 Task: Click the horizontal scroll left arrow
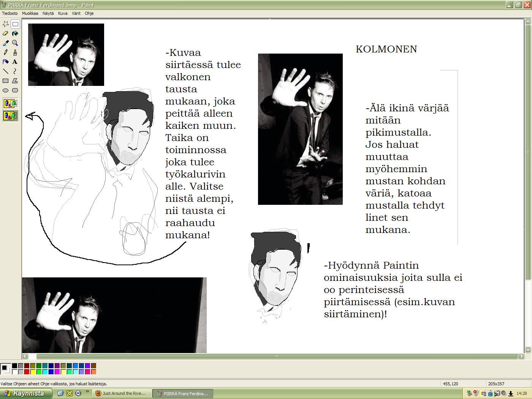tap(25, 356)
